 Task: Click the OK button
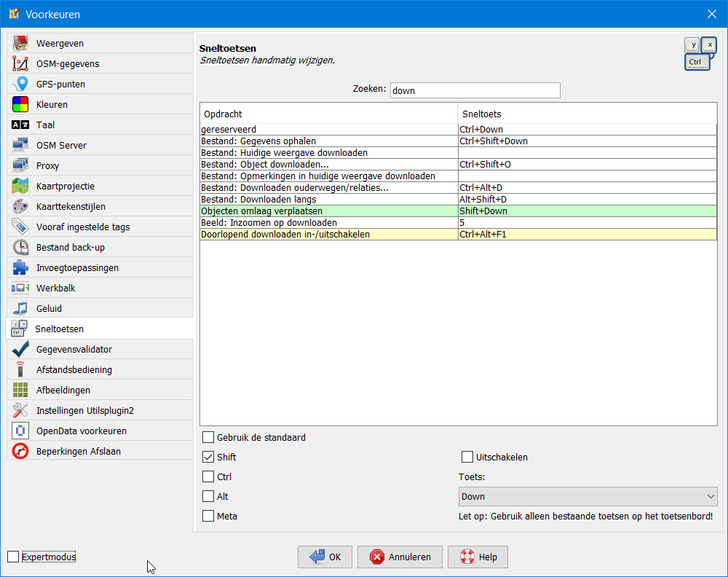click(325, 557)
